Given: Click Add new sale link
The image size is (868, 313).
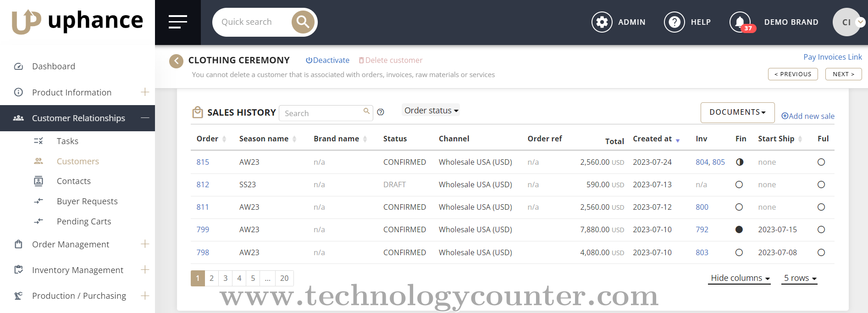Looking at the screenshot, I should (808, 116).
